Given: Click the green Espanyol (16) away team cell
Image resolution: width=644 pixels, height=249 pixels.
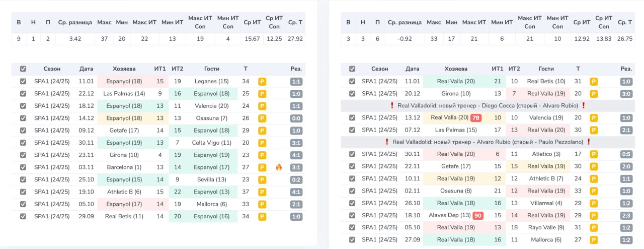Looking at the screenshot, I should tap(212, 216).
